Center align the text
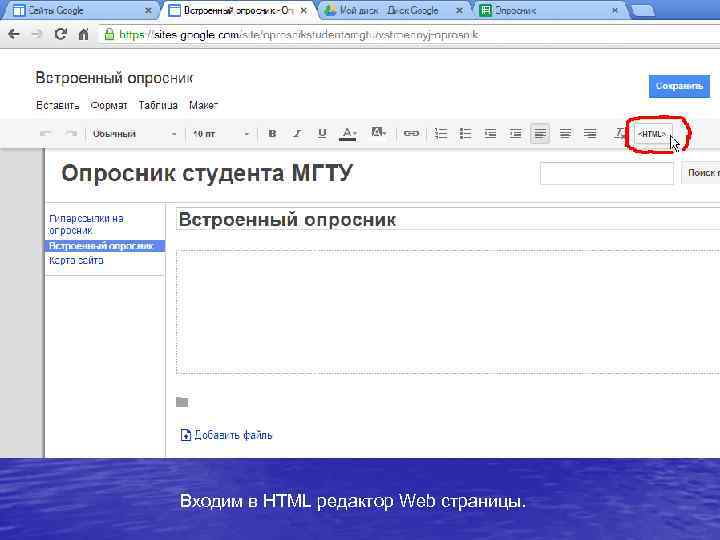Viewport: 720px width, 540px height. point(565,134)
